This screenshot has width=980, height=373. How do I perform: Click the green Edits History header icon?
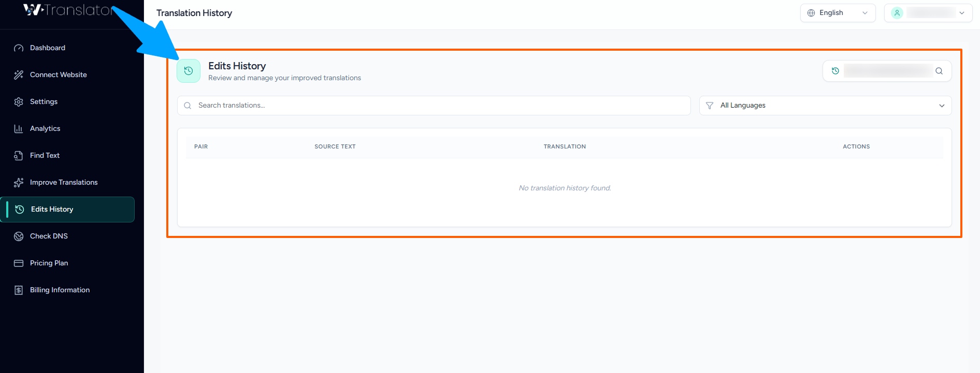pos(189,71)
